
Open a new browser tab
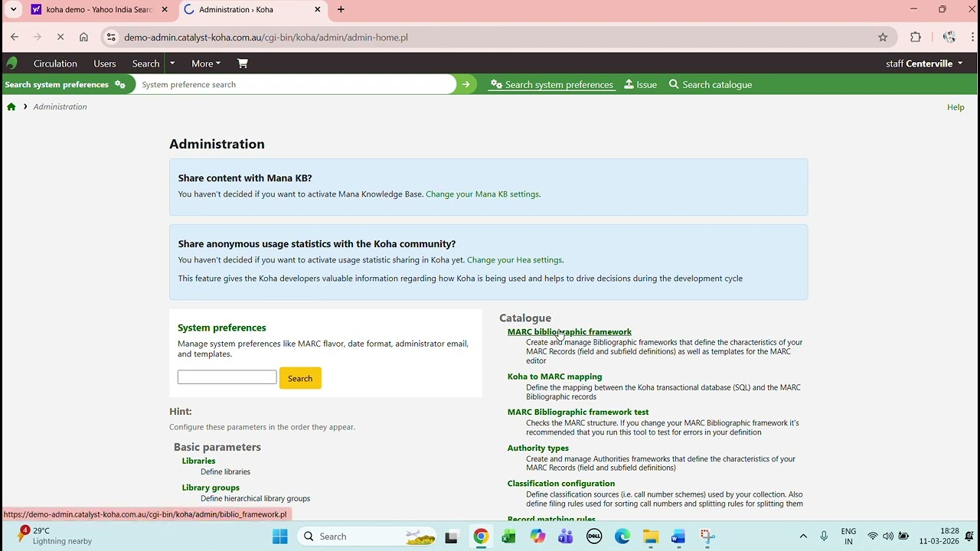tap(341, 10)
